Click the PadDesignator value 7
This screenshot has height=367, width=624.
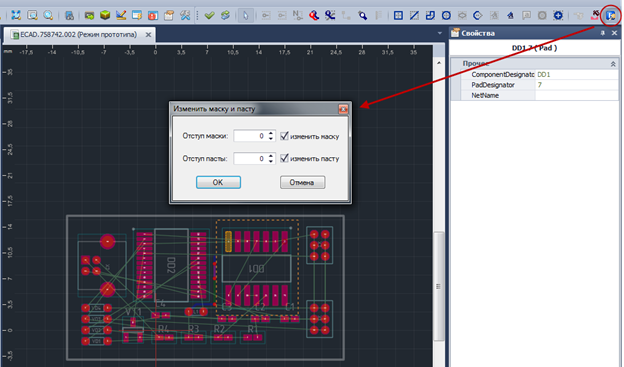click(577, 85)
